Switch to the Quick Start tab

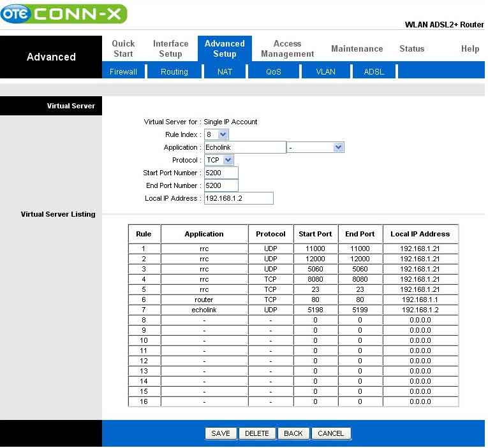[x=123, y=49]
